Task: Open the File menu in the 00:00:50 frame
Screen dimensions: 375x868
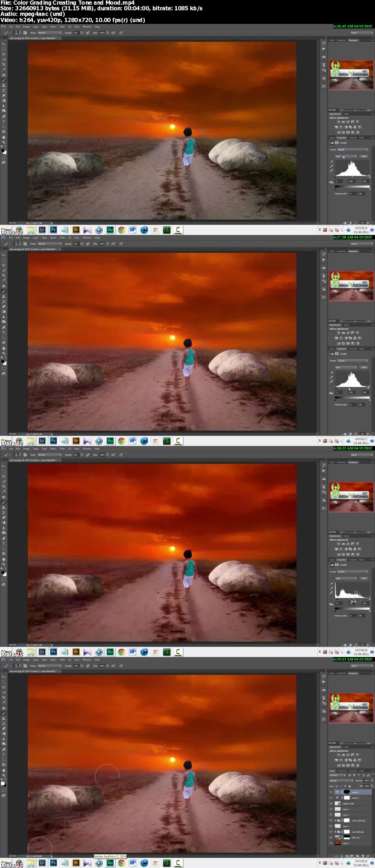Action: click(11, 27)
